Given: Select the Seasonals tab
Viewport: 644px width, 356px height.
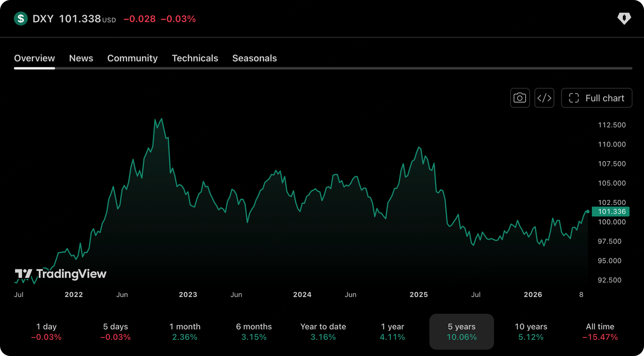Looking at the screenshot, I should coord(255,58).
